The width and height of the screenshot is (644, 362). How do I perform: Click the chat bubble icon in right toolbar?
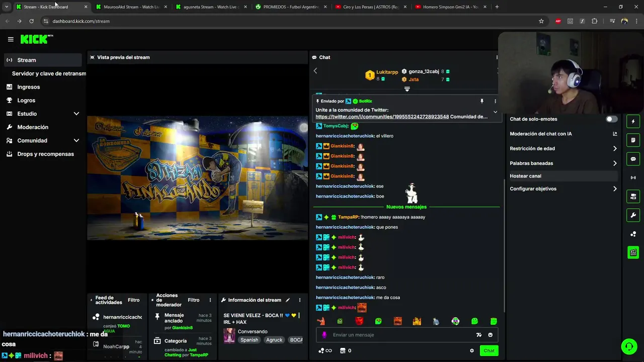[x=633, y=159]
